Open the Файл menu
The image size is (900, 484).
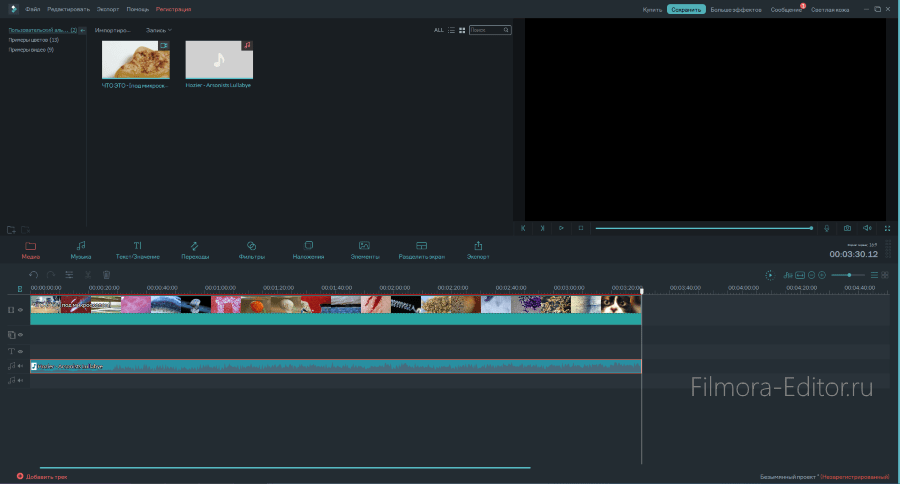click(33, 8)
